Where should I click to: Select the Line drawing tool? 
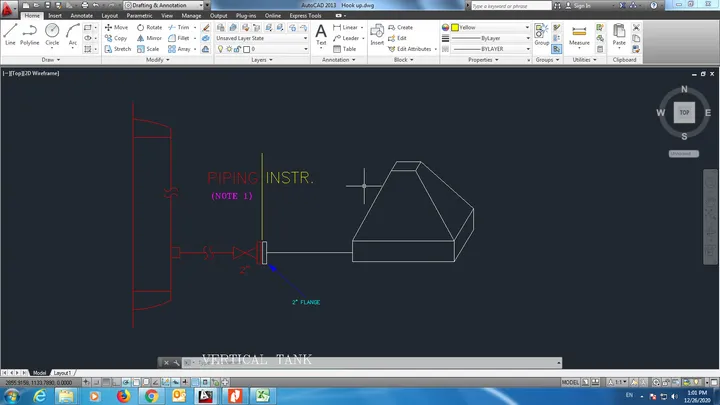click(x=10, y=35)
